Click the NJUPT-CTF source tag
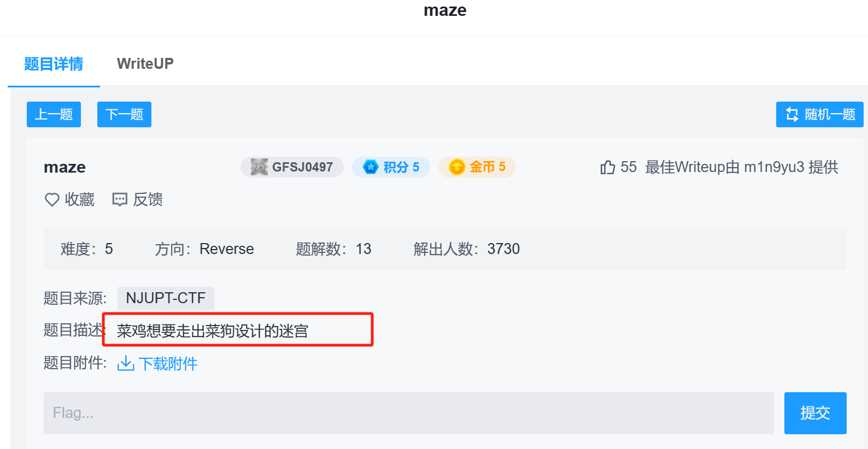Screen dimensions: 868x449 pyautogui.click(x=166, y=298)
